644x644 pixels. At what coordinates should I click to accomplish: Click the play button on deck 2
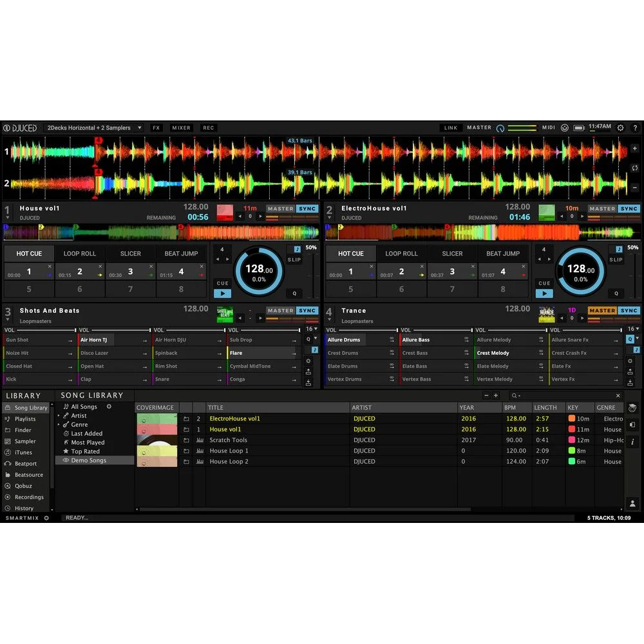[x=544, y=292]
